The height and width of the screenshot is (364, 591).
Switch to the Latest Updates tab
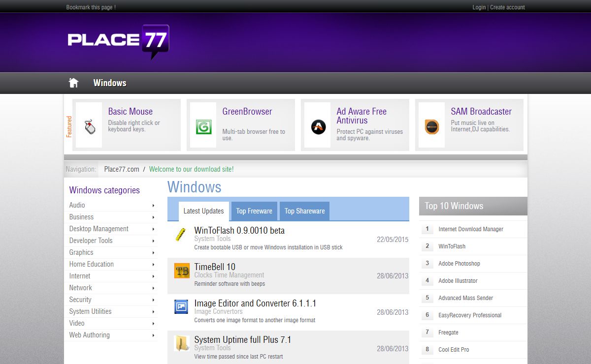click(203, 211)
